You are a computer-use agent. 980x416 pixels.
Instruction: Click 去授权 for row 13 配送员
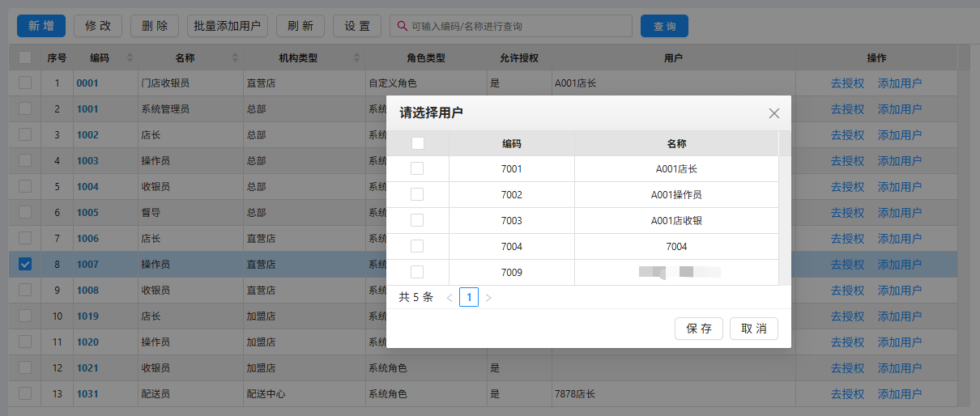click(x=848, y=393)
